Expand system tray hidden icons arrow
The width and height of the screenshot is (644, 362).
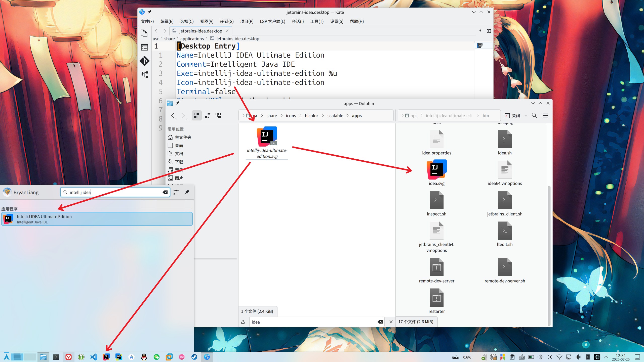pos(606,357)
